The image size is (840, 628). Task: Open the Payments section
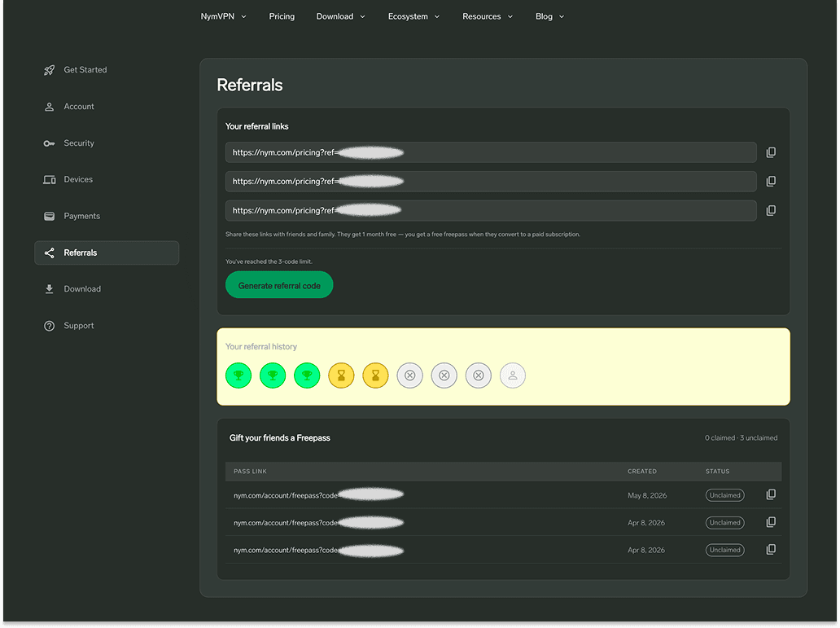pos(107,216)
